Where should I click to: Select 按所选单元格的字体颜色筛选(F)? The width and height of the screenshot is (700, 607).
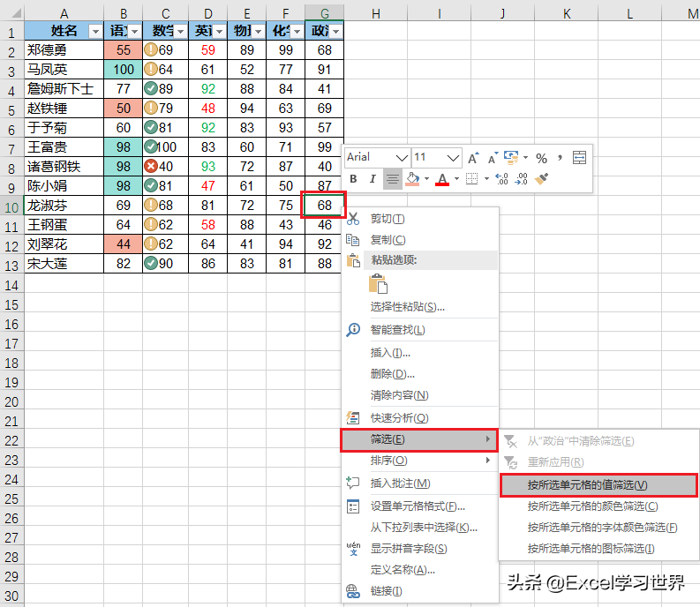point(598,528)
